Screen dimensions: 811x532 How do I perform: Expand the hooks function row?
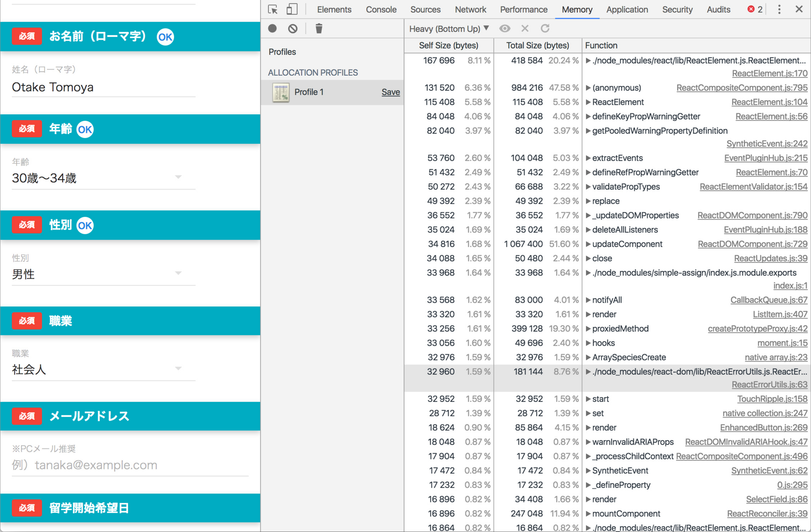[x=588, y=343]
